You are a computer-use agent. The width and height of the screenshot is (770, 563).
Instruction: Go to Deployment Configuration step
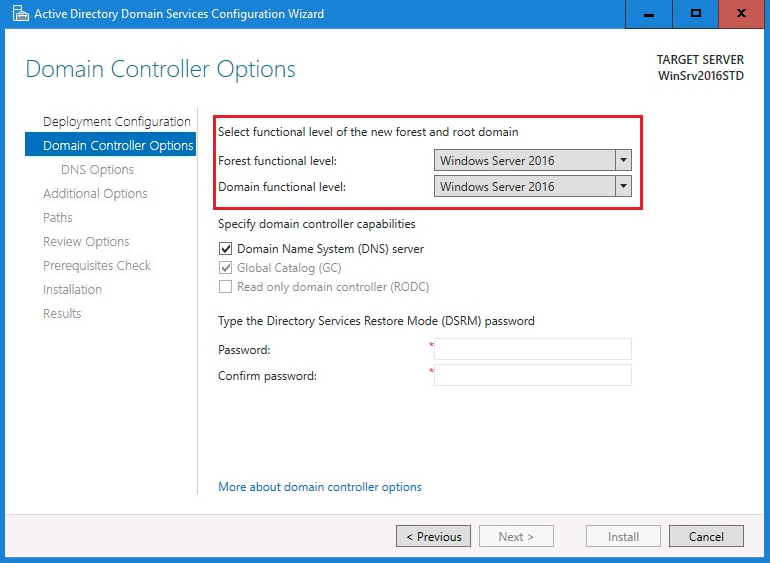[x=116, y=122]
